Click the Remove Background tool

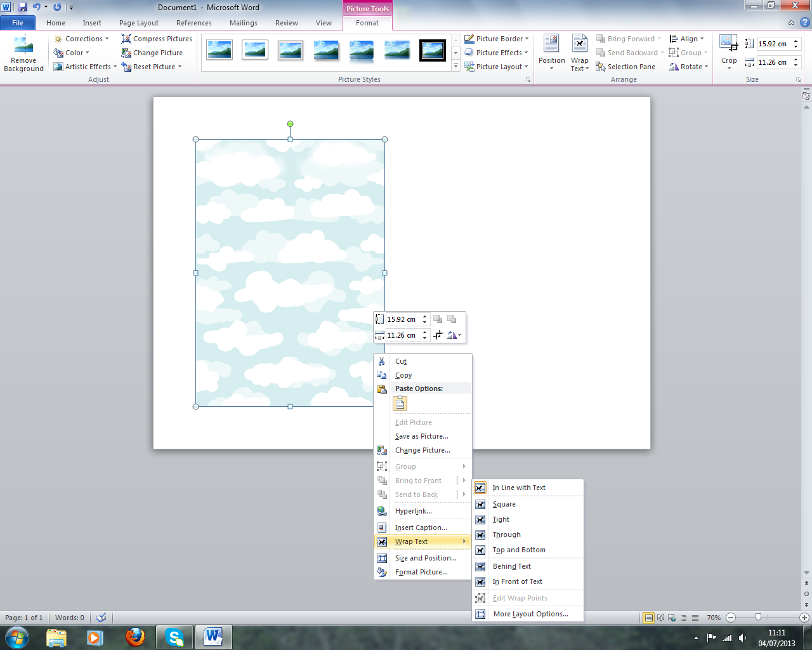(x=23, y=54)
